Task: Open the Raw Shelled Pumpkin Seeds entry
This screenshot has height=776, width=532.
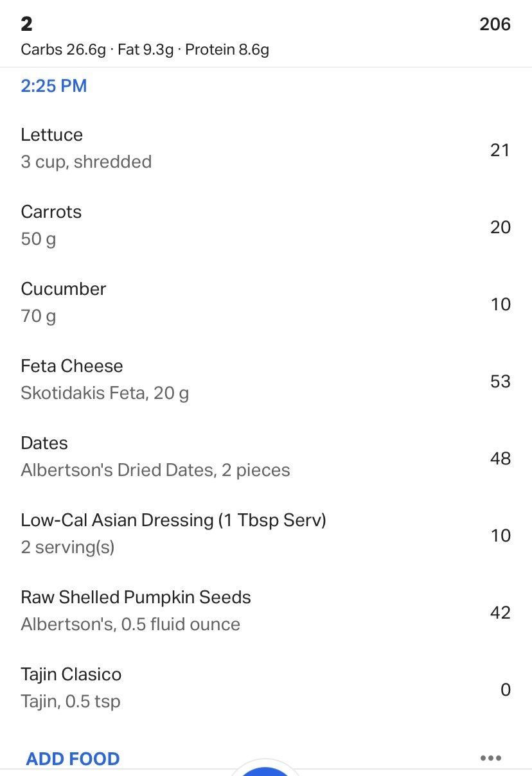Action: (x=266, y=611)
